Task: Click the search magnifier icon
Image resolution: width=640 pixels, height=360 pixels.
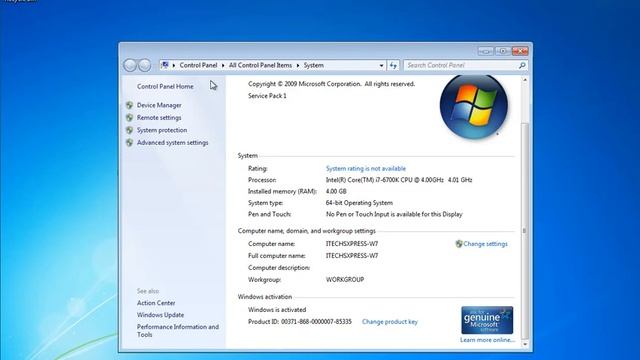Action: (522, 65)
